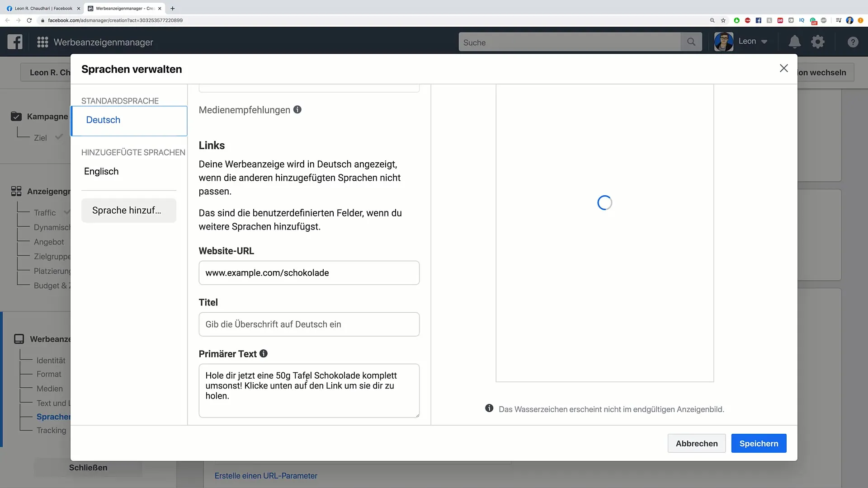Image resolution: width=868 pixels, height=488 pixels.
Task: Click green thumbs-up extension icon
Action: pos(736,20)
